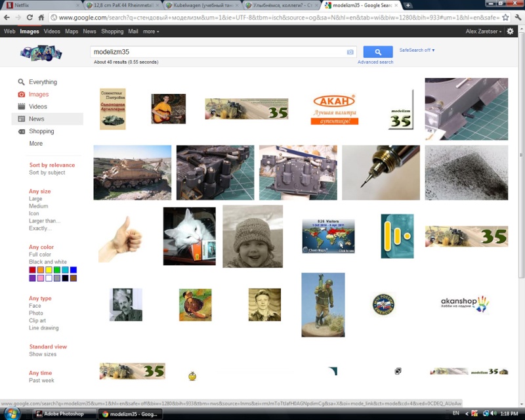
Task: Switch to the Kubelwagen tab
Action: [x=203, y=5]
